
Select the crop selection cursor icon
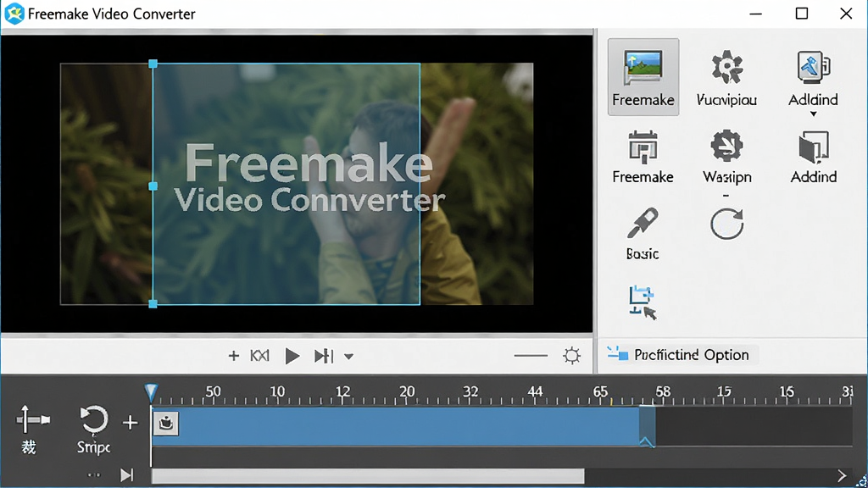click(643, 302)
